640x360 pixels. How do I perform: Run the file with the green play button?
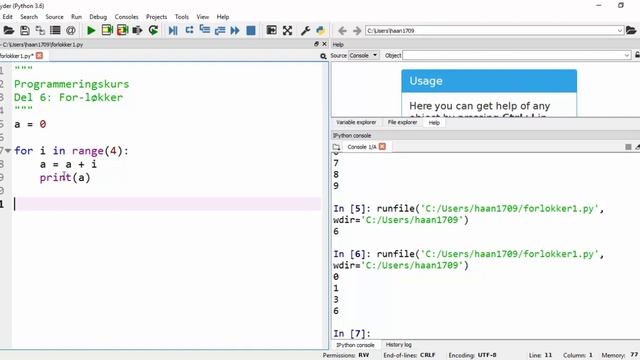[91, 30]
